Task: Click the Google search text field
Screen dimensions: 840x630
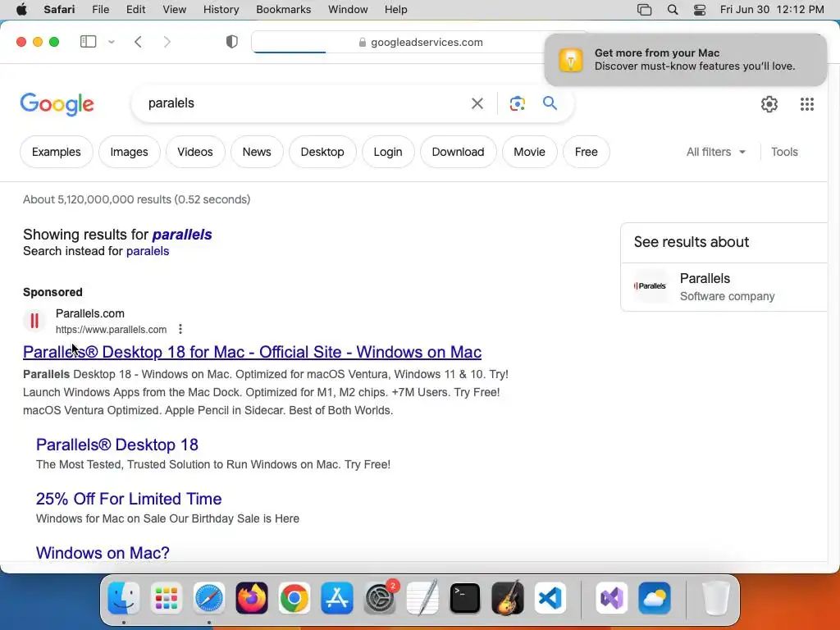Action: click(305, 103)
